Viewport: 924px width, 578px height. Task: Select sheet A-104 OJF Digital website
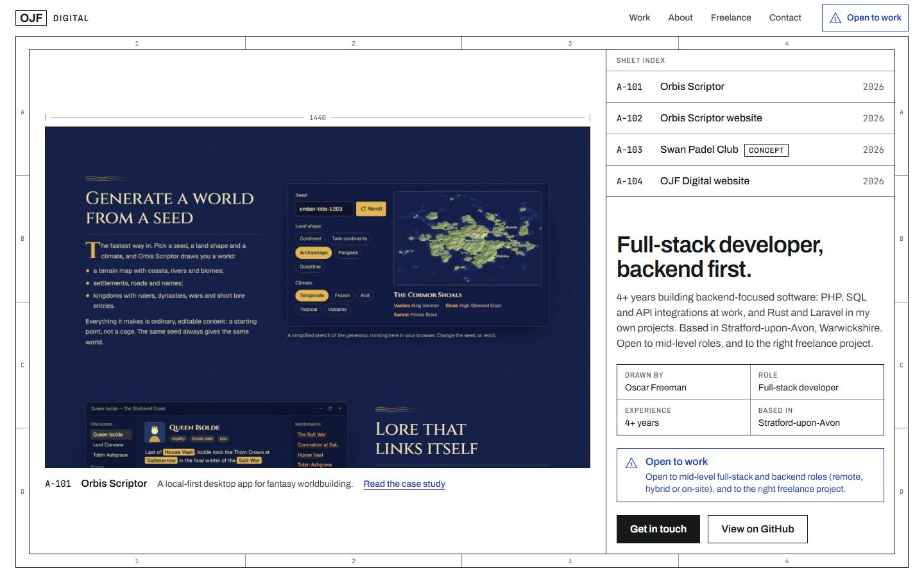click(750, 181)
